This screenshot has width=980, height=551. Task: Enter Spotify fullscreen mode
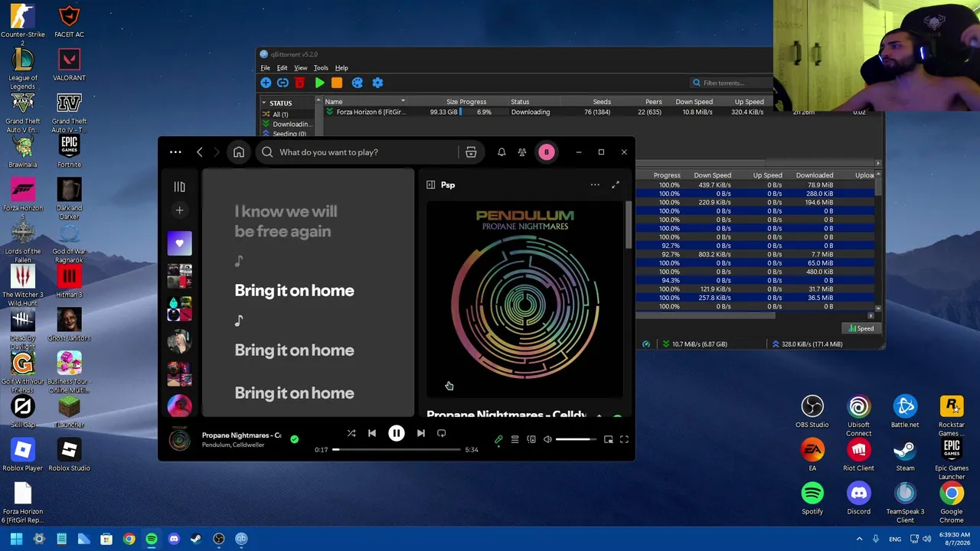[624, 439]
